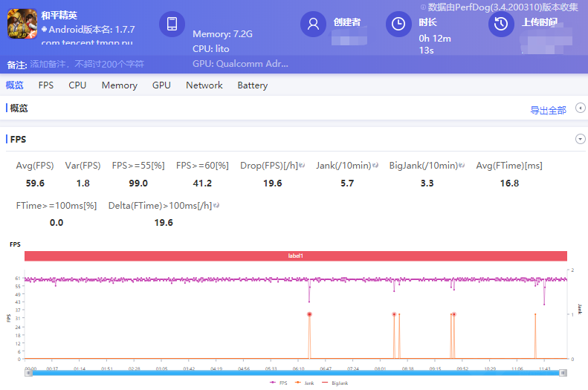
Task: Click the upload time history icon
Action: (x=501, y=24)
